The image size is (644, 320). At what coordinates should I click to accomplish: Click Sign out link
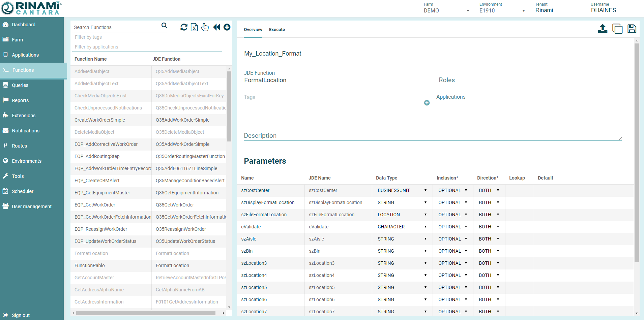pos(21,315)
